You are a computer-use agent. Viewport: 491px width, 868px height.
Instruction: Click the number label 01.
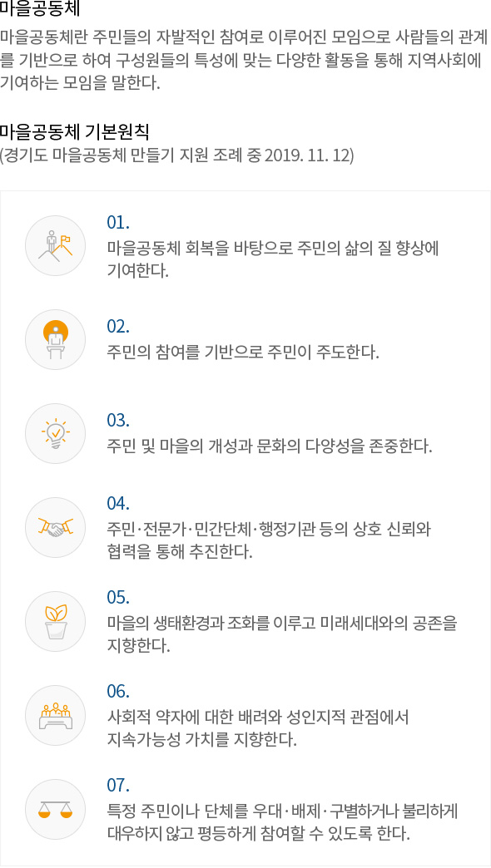tap(118, 222)
